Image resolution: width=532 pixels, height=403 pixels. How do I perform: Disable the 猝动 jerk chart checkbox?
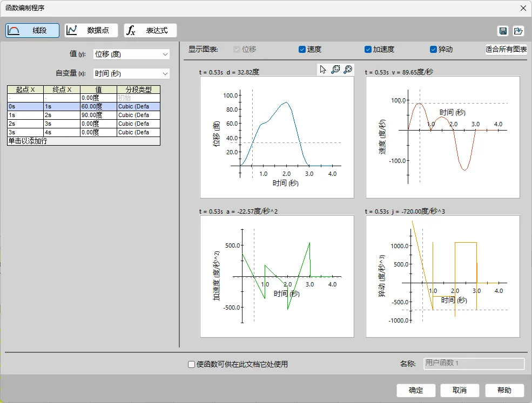click(x=433, y=50)
